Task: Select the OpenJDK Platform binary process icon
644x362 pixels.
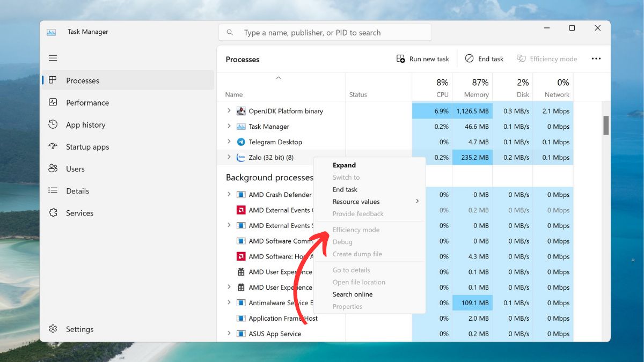Action: click(241, 111)
